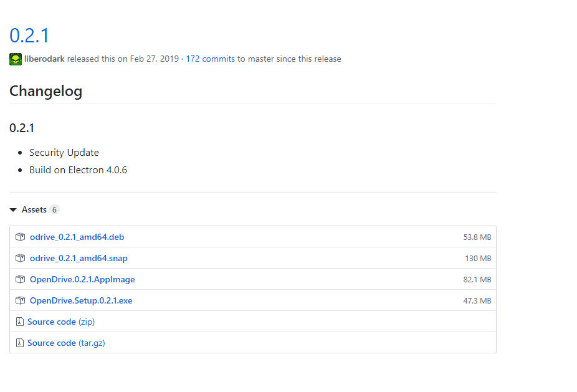This screenshot has height=392, width=577.
Task: View the 172 commits since release
Action: point(210,59)
